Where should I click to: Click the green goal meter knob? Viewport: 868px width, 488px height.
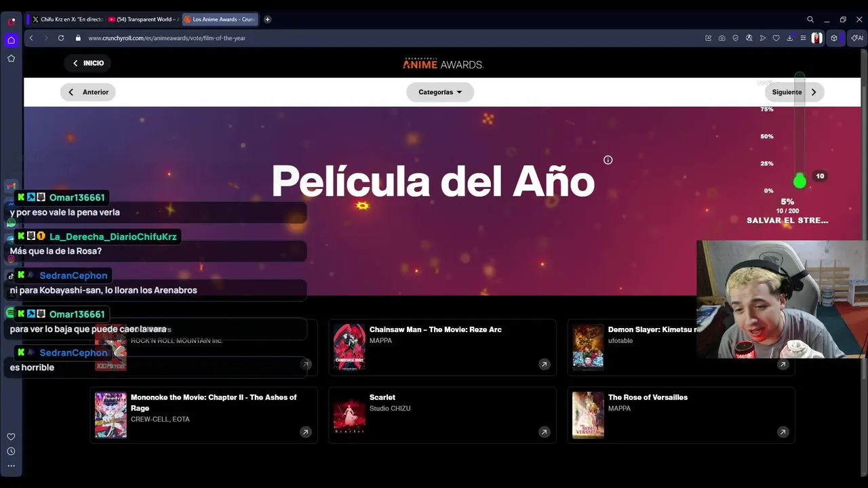pos(800,181)
